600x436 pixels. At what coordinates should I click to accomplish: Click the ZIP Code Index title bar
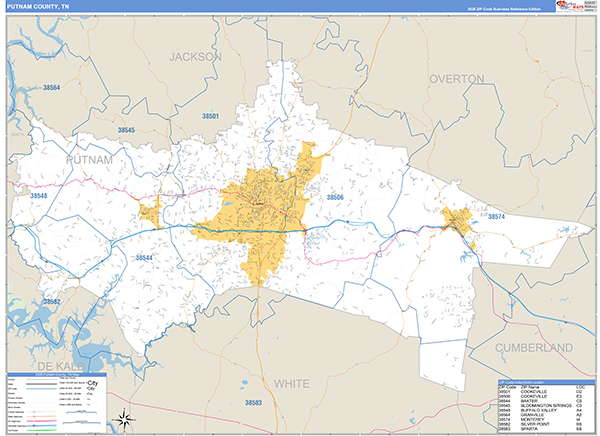click(x=546, y=382)
